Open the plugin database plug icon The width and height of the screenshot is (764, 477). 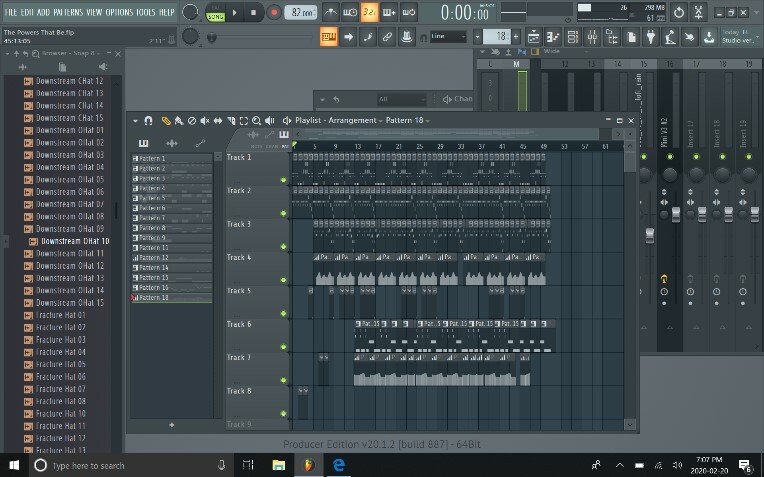(650, 37)
